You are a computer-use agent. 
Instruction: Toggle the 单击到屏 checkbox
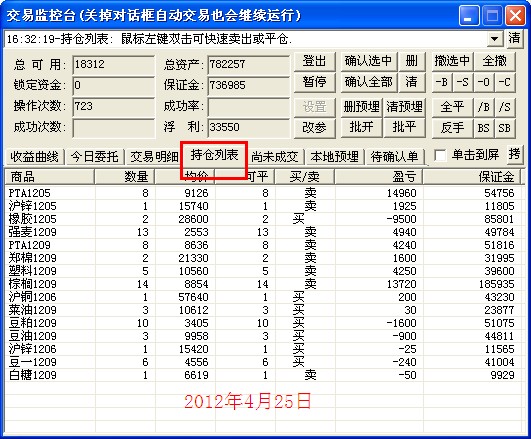point(440,155)
